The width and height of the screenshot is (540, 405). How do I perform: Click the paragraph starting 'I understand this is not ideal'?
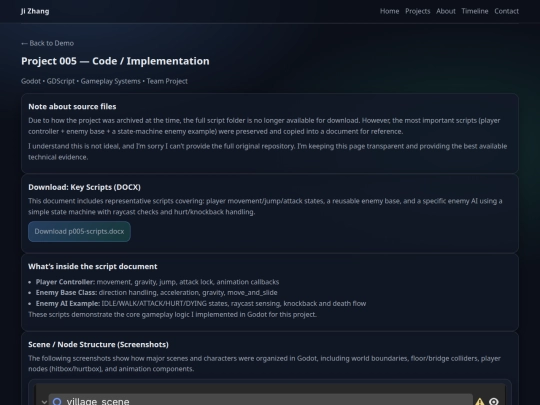[x=268, y=152]
